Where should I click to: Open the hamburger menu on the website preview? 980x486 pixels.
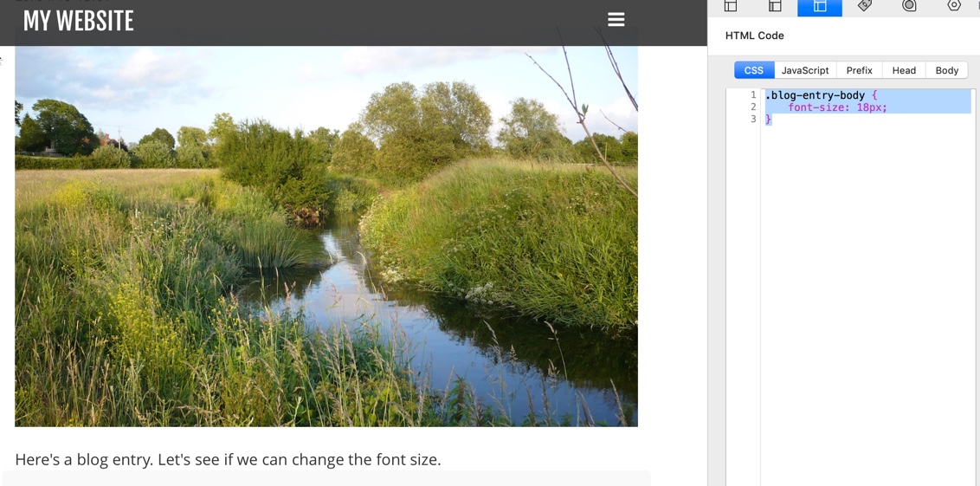tap(616, 20)
